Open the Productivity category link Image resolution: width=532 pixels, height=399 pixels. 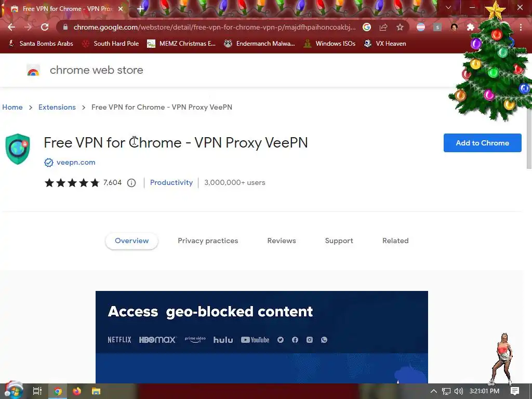[171, 182]
